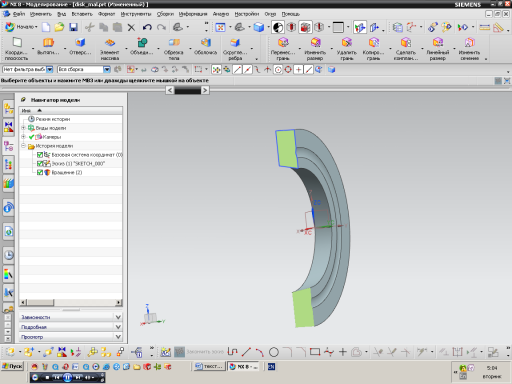Click the navigator horizontal scrollbar
This screenshot has width=512, height=384.
[x=71, y=302]
